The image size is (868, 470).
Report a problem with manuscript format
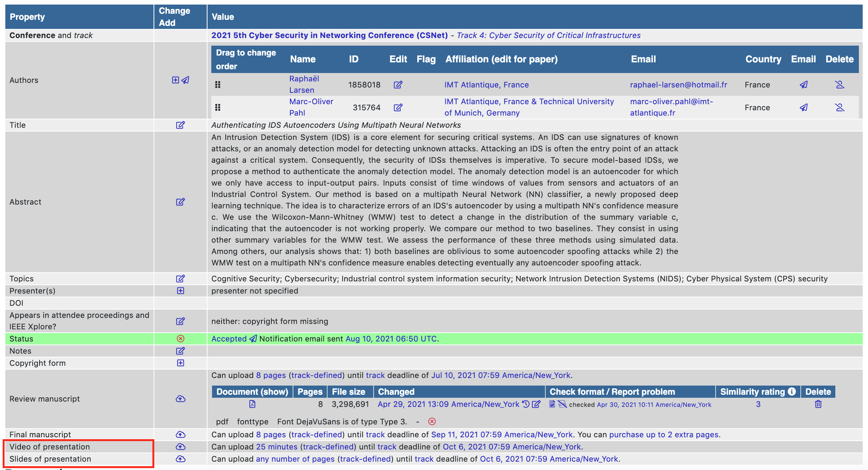pos(562,404)
